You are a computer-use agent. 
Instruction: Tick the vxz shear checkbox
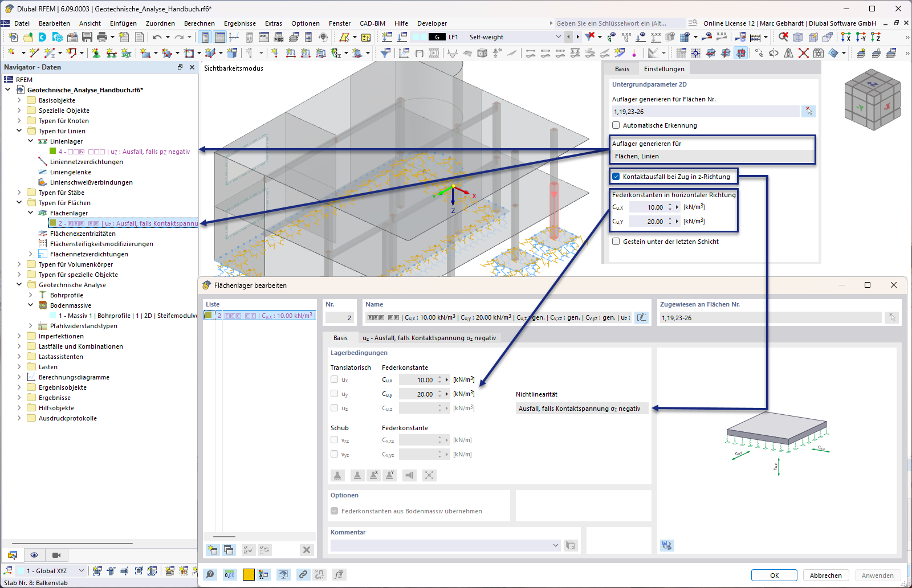pos(334,440)
